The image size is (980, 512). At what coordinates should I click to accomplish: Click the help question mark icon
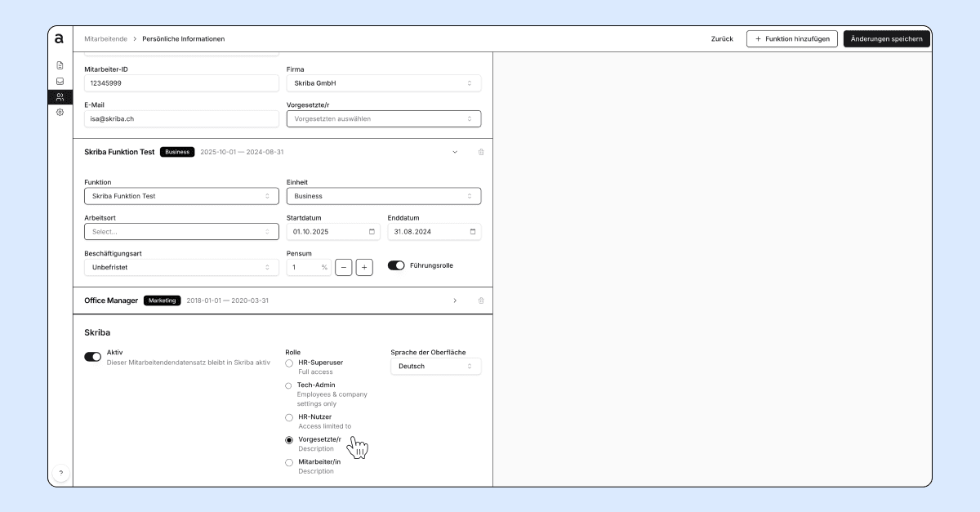[60, 473]
